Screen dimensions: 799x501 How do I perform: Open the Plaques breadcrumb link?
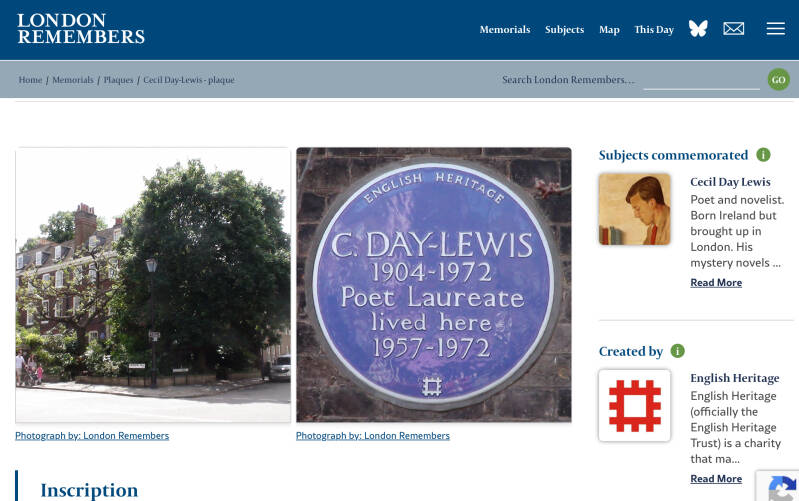coord(118,80)
